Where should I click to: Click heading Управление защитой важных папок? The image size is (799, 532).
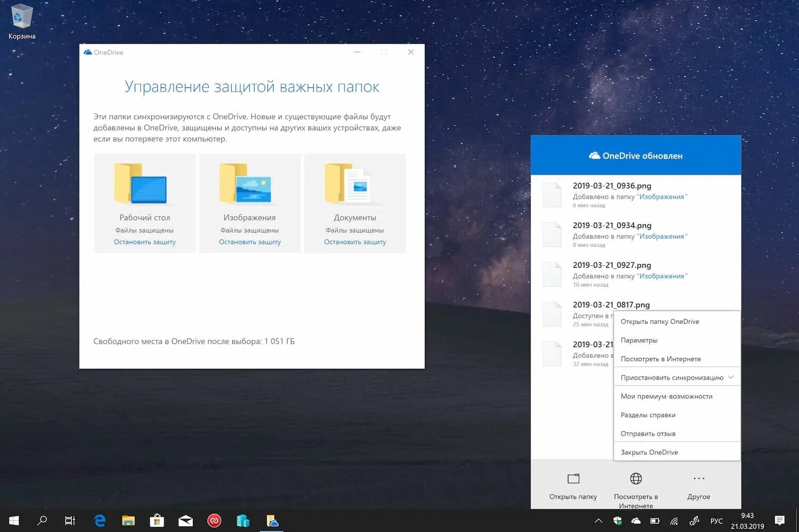coord(252,87)
